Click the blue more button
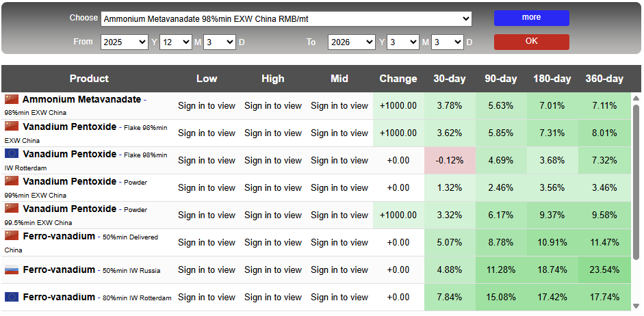This screenshot has width=644, height=316. 532,18
